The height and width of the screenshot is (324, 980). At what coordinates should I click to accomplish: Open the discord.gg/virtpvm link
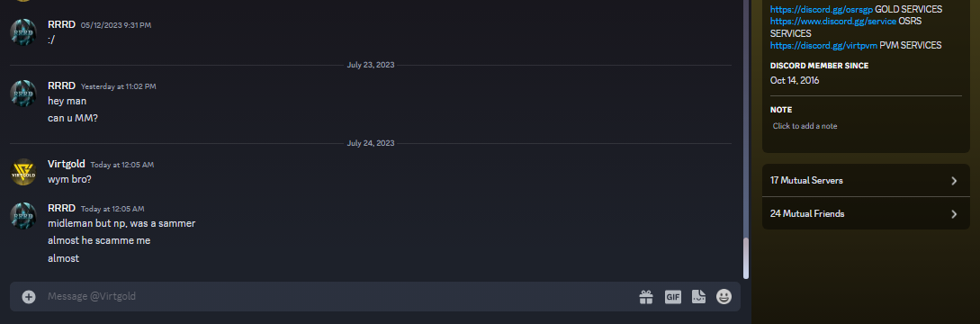[823, 45]
